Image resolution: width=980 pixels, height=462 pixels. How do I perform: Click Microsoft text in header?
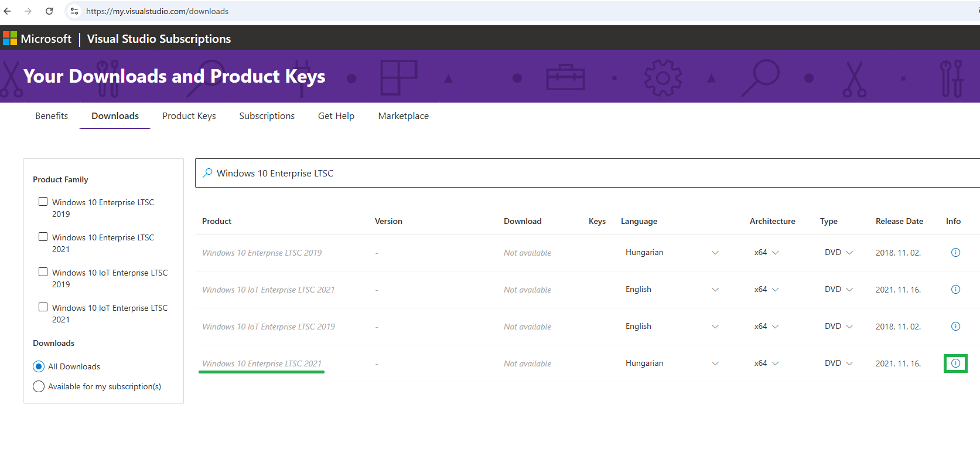46,39
